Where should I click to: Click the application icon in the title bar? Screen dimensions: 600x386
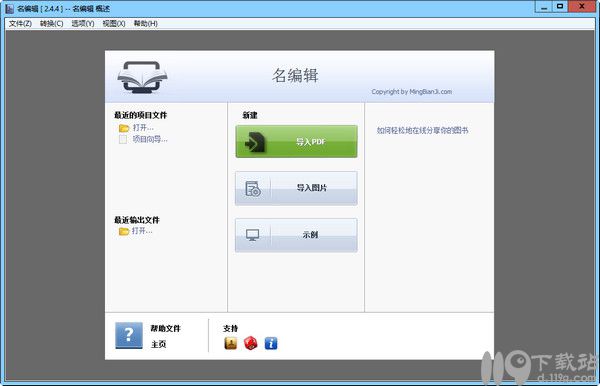[10, 8]
